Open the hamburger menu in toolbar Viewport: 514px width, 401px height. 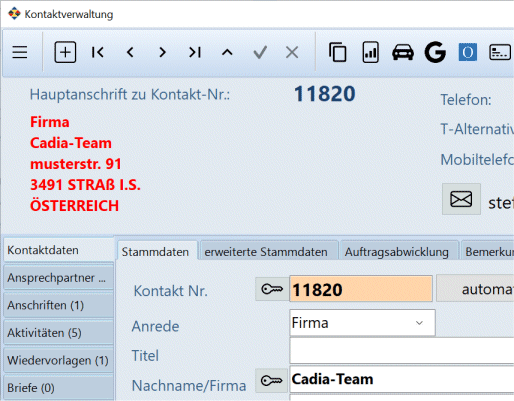click(20, 52)
